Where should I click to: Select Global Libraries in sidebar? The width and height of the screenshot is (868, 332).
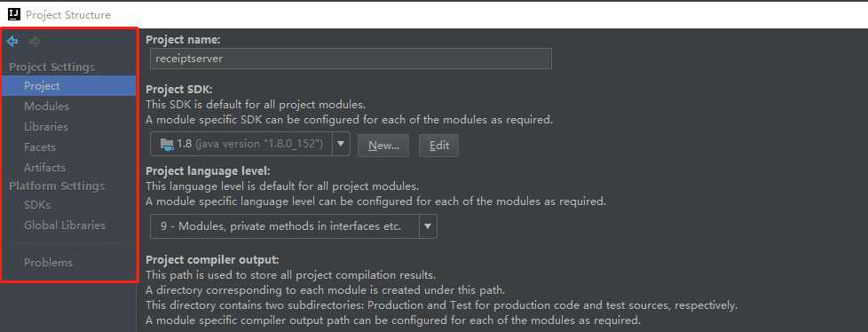(64, 225)
